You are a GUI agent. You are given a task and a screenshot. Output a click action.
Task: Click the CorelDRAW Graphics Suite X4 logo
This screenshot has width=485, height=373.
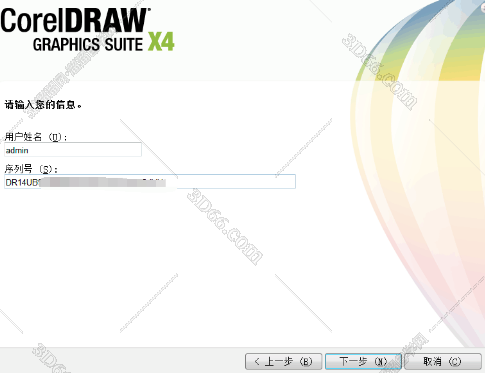pyautogui.click(x=87, y=29)
